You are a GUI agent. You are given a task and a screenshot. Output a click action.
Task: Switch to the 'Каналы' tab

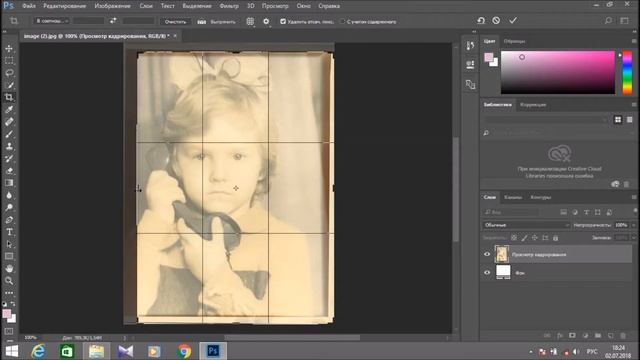pyautogui.click(x=513, y=197)
